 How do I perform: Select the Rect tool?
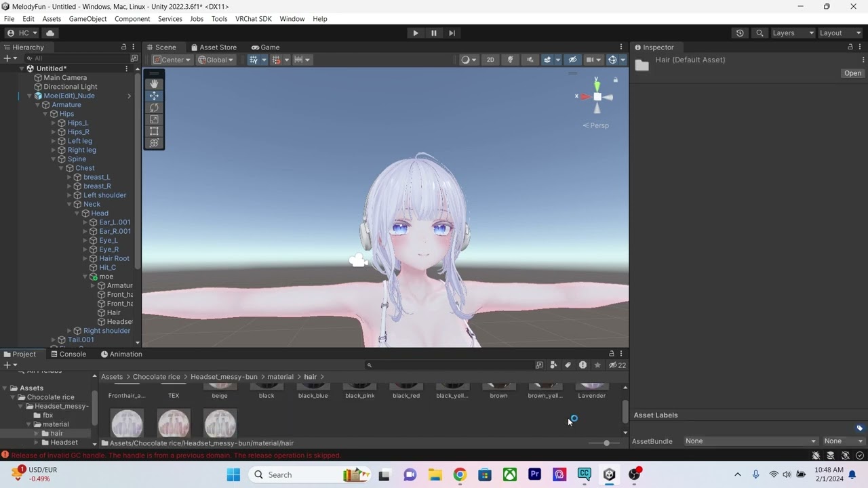tap(154, 131)
